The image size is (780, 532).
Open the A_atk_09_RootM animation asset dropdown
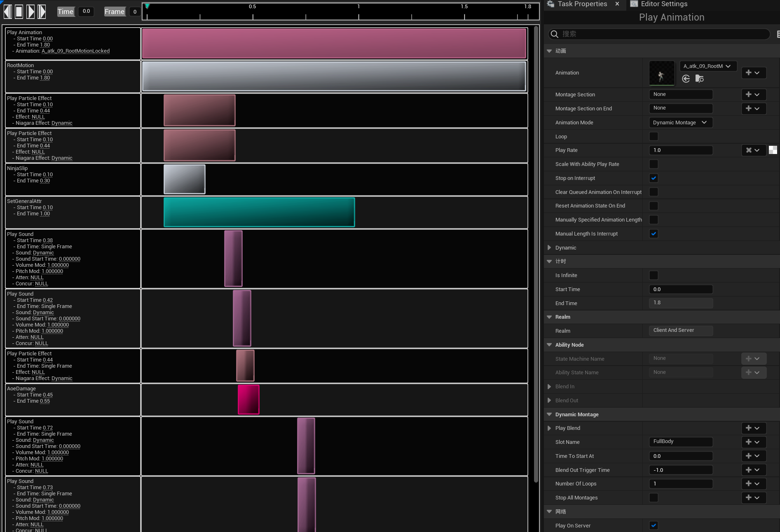(x=708, y=66)
